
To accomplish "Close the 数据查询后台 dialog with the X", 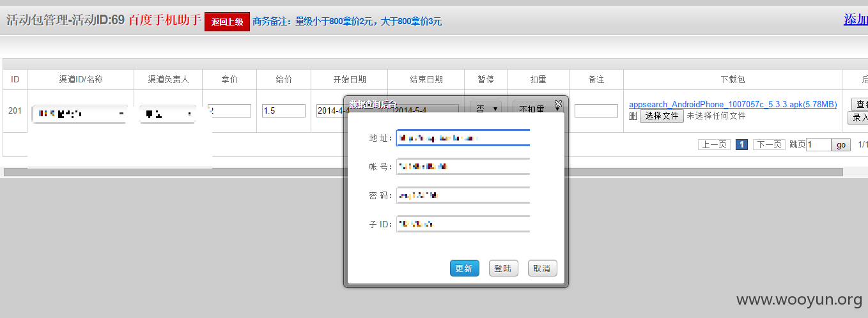I will pyautogui.click(x=558, y=103).
